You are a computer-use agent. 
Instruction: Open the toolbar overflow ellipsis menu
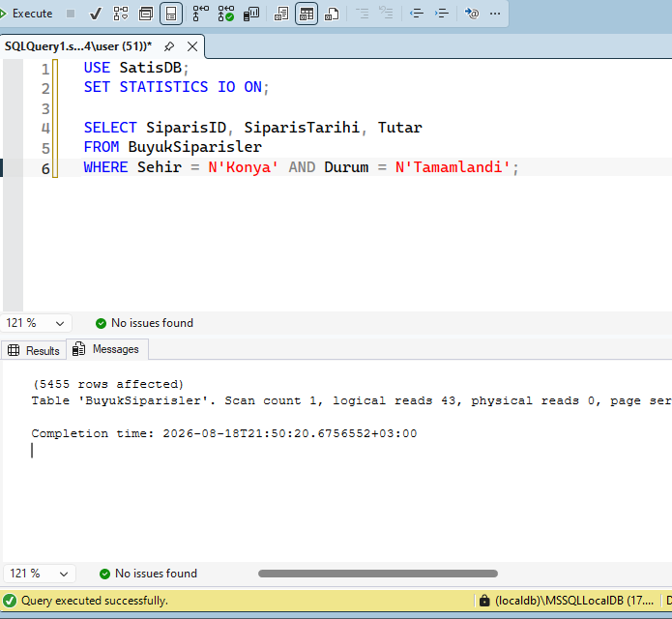pos(495,14)
